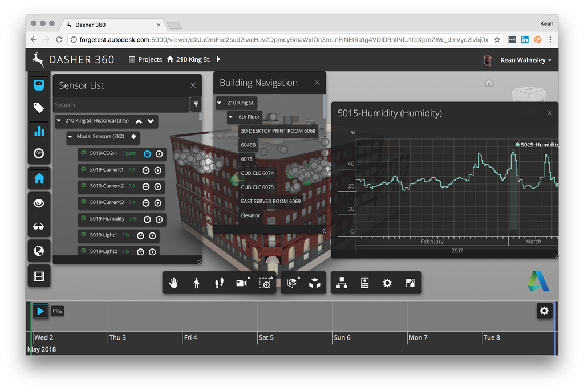Click the Explode Model cube icon
Image resolution: width=584 pixels, height=392 pixels.
[314, 283]
